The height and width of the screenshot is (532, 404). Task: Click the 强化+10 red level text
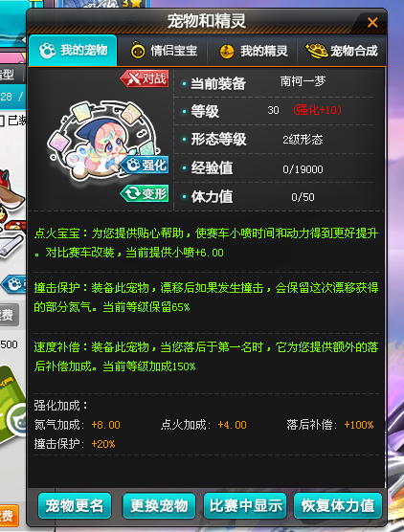(x=318, y=110)
